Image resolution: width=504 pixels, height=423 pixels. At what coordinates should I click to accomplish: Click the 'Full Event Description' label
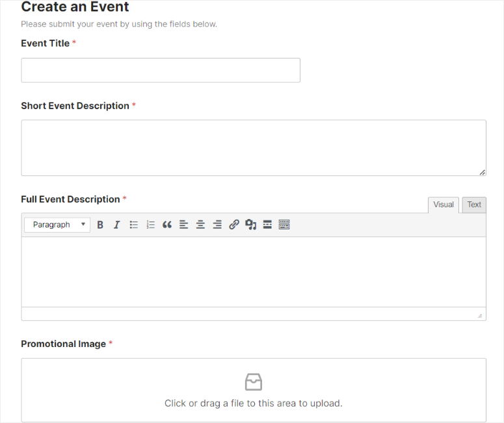coord(70,199)
